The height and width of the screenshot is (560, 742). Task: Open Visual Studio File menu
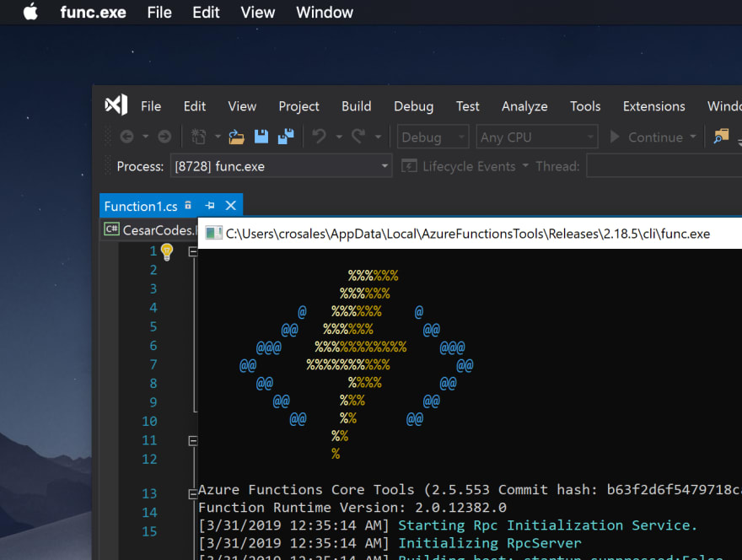(x=151, y=106)
